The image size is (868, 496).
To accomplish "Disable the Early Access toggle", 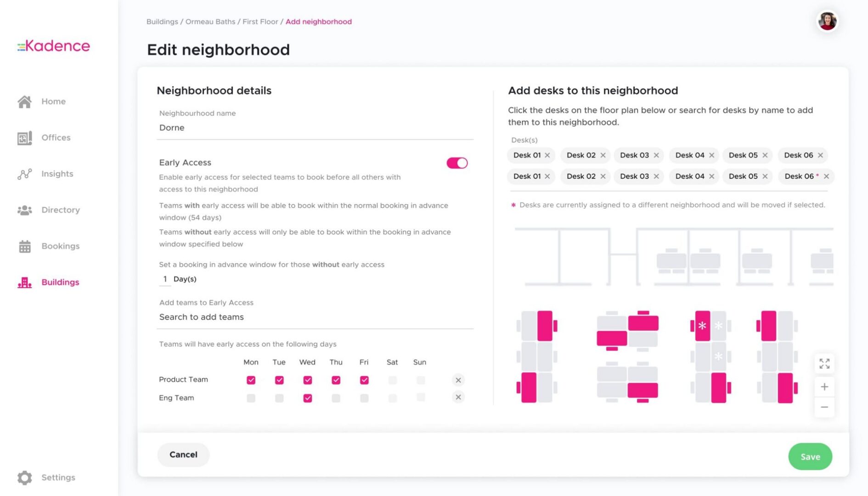I will 457,163.
